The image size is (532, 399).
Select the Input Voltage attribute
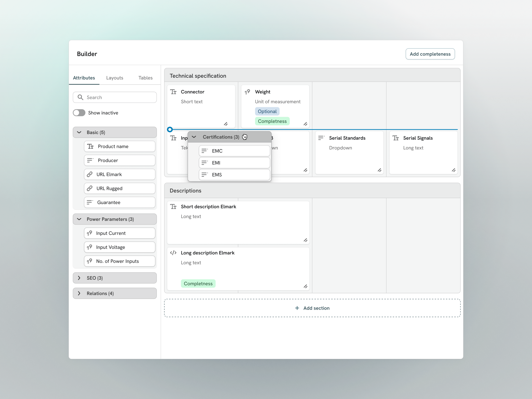(x=119, y=247)
